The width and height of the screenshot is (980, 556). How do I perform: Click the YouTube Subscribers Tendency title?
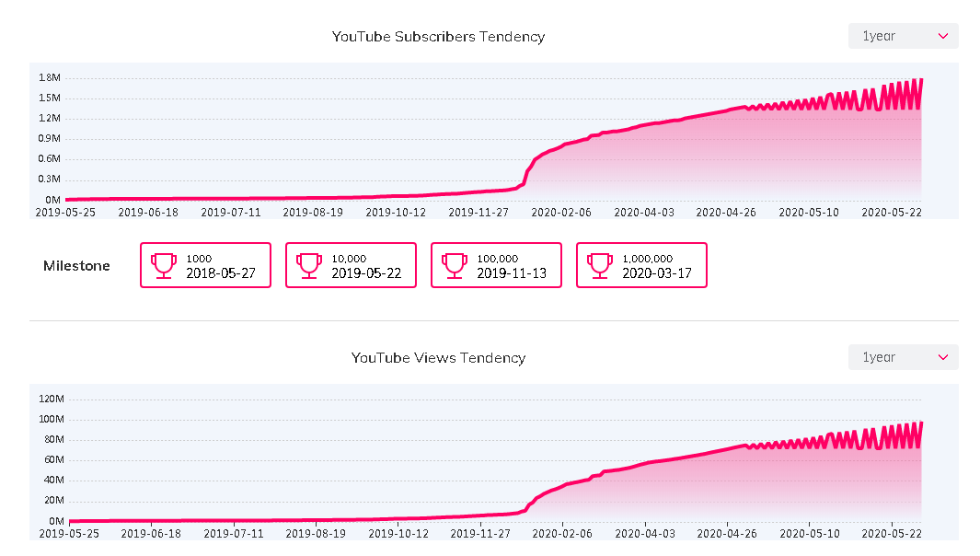(x=438, y=37)
